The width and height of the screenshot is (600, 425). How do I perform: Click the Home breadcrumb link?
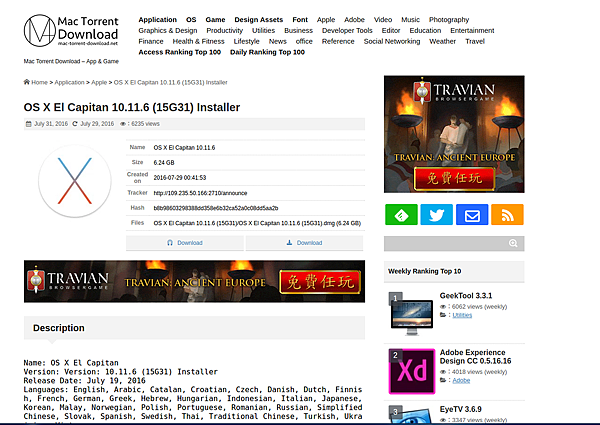pyautogui.click(x=39, y=82)
